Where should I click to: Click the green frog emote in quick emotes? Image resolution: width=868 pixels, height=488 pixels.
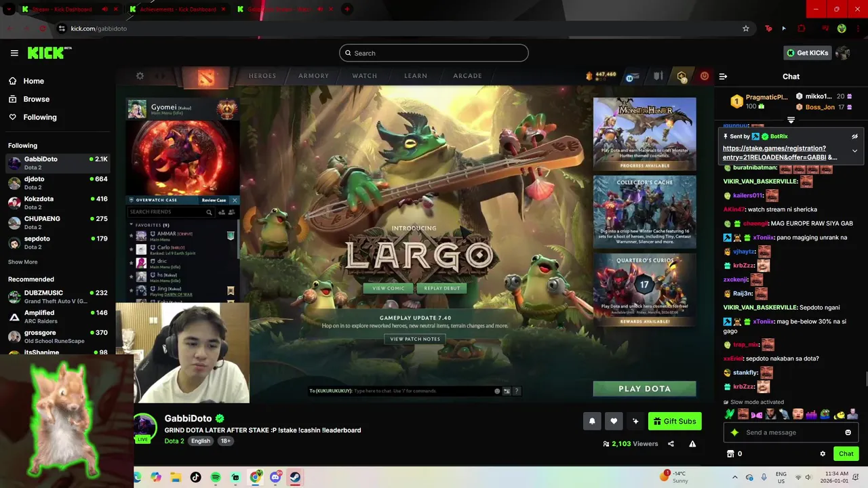point(730,414)
